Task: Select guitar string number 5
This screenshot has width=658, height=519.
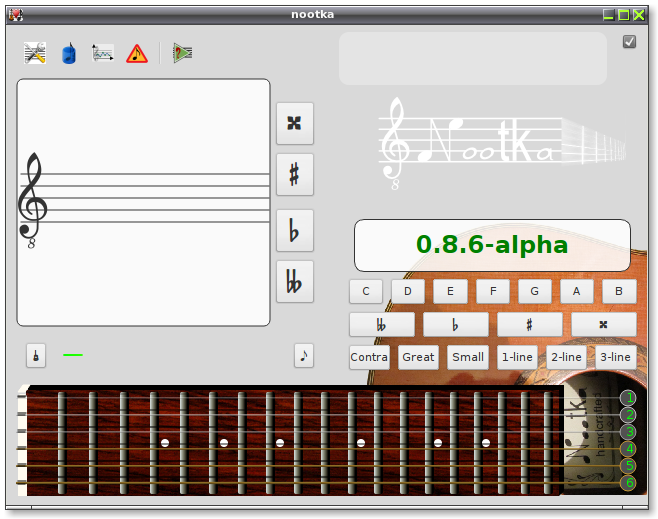Action: pos(628,466)
